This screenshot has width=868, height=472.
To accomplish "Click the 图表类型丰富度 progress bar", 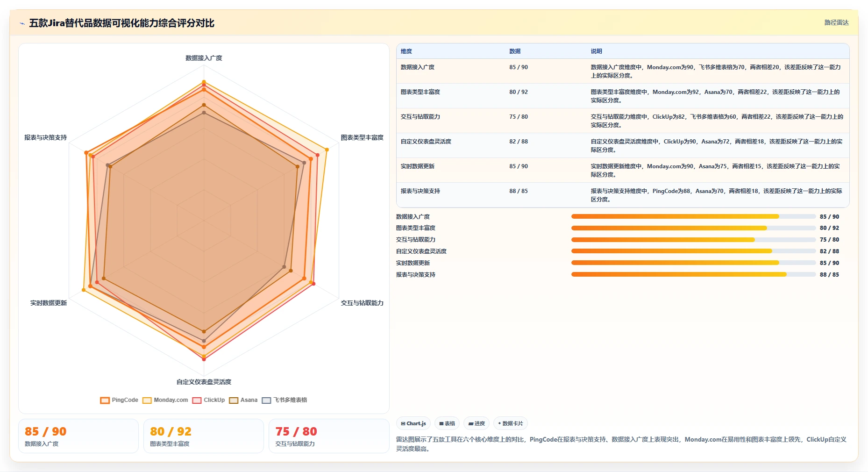I will [x=693, y=228].
